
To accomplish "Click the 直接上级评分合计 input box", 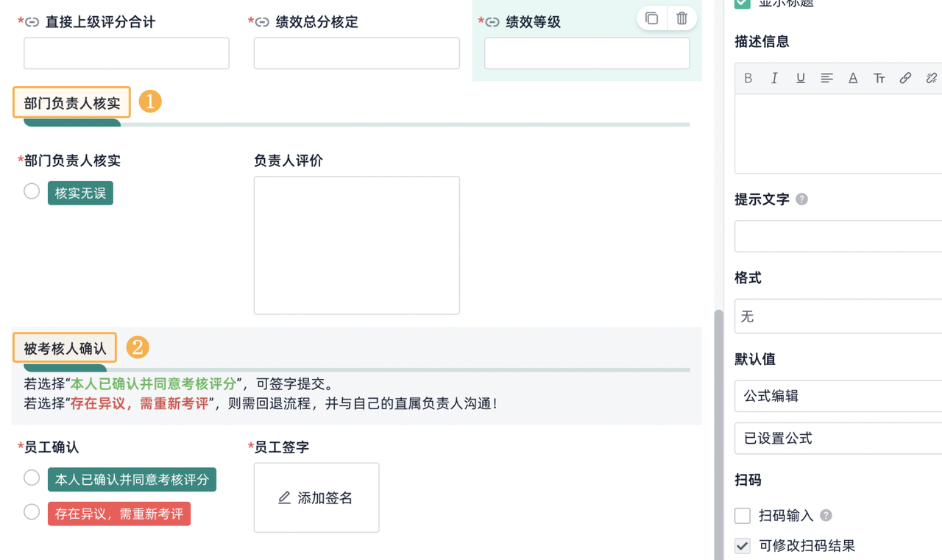I will [x=127, y=54].
